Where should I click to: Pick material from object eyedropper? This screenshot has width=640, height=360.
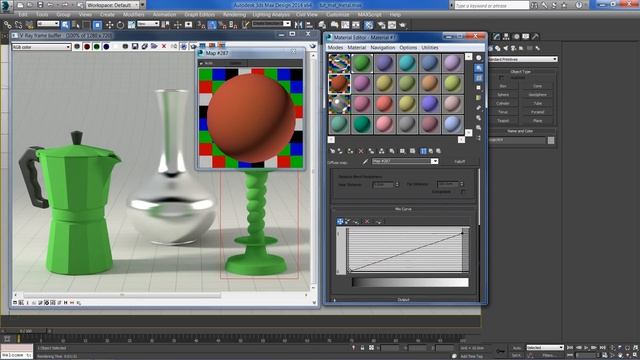[365, 162]
